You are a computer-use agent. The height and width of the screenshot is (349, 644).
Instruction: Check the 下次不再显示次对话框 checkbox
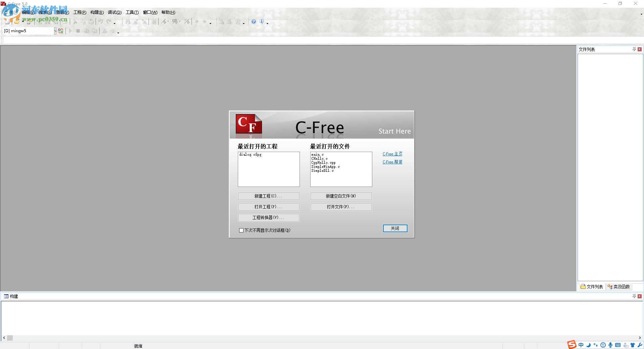point(241,230)
